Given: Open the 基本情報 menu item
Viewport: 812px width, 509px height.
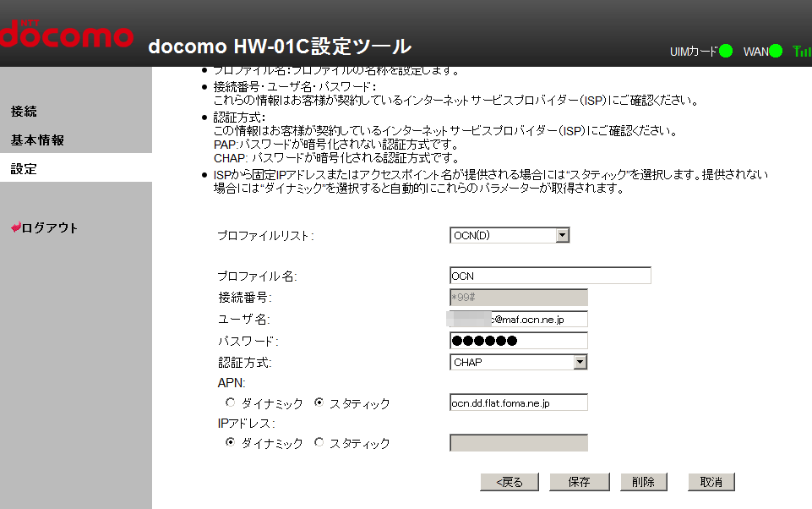Looking at the screenshot, I should [x=37, y=140].
